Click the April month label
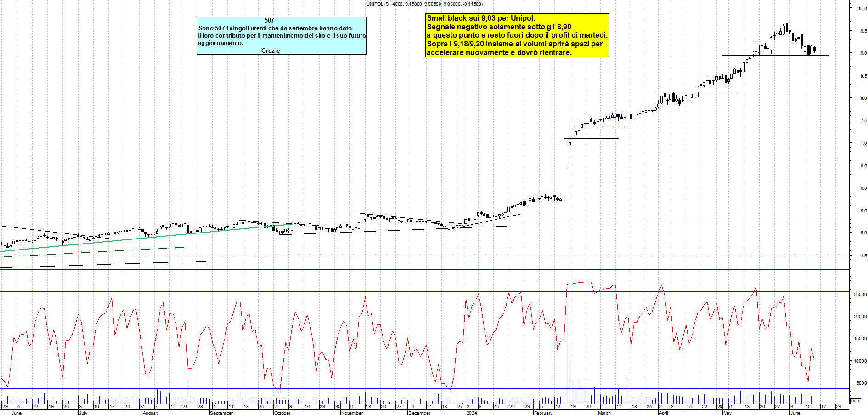The width and height of the screenshot is (868, 415). tap(663, 413)
